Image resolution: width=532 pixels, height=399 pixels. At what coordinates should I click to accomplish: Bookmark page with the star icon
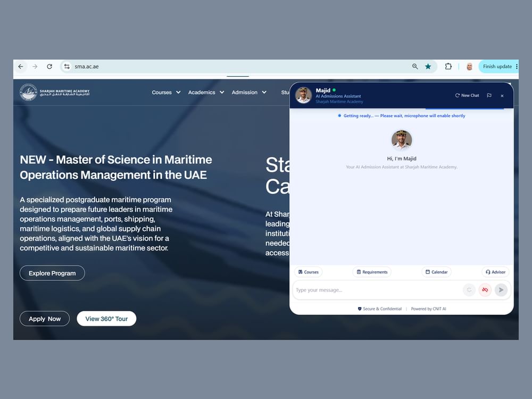(x=428, y=66)
